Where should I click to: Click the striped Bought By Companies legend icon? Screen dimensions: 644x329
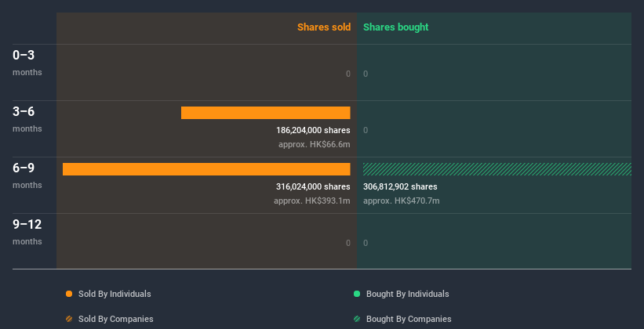(357, 319)
